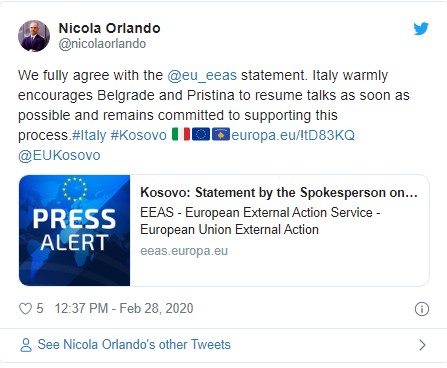Click the Kosovo flag emoji
The image size is (447, 368).
pyautogui.click(x=221, y=135)
